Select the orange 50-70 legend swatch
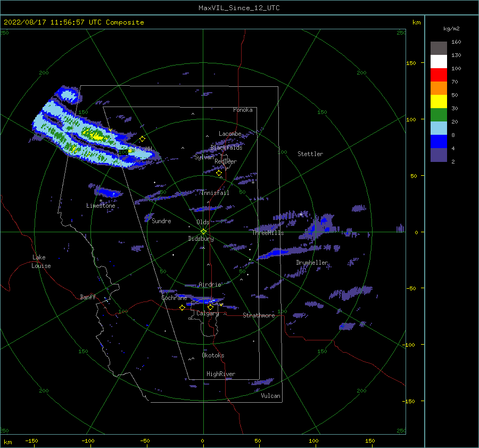 pos(439,88)
